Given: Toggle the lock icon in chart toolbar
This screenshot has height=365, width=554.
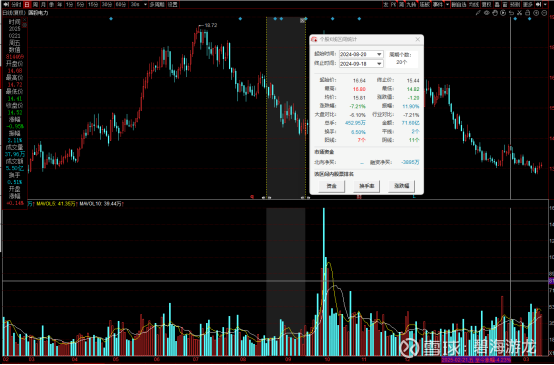Looking at the screenshot, I should point(528,13).
